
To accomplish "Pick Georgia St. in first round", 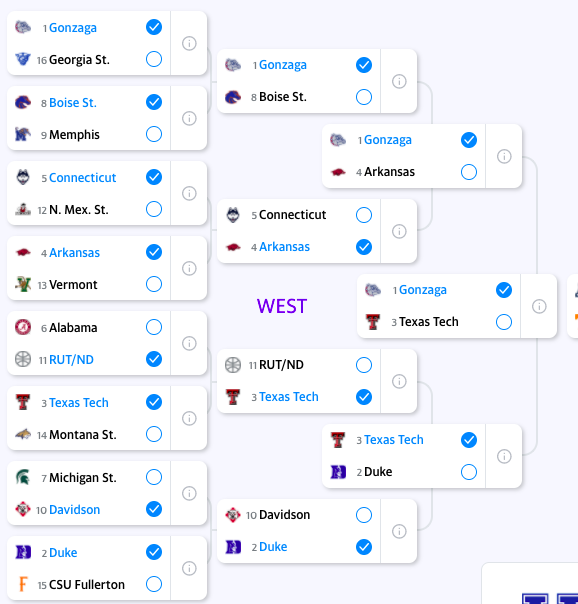I will point(154,59).
